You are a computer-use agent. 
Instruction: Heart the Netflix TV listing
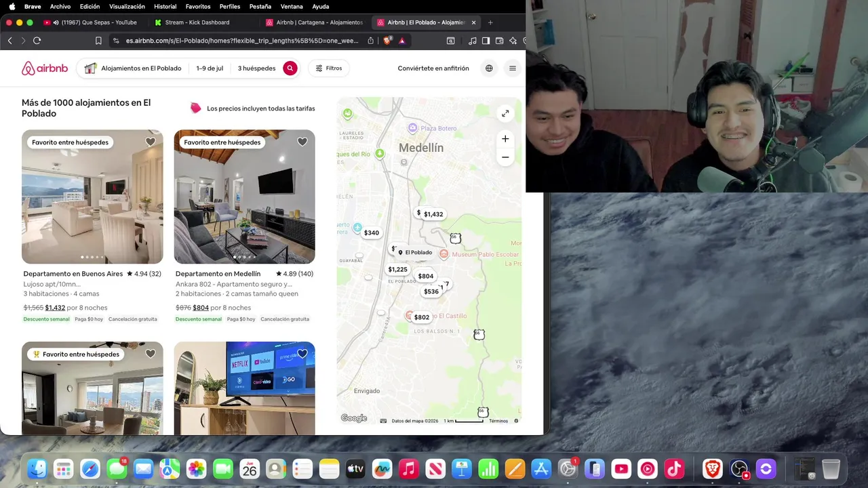(302, 354)
